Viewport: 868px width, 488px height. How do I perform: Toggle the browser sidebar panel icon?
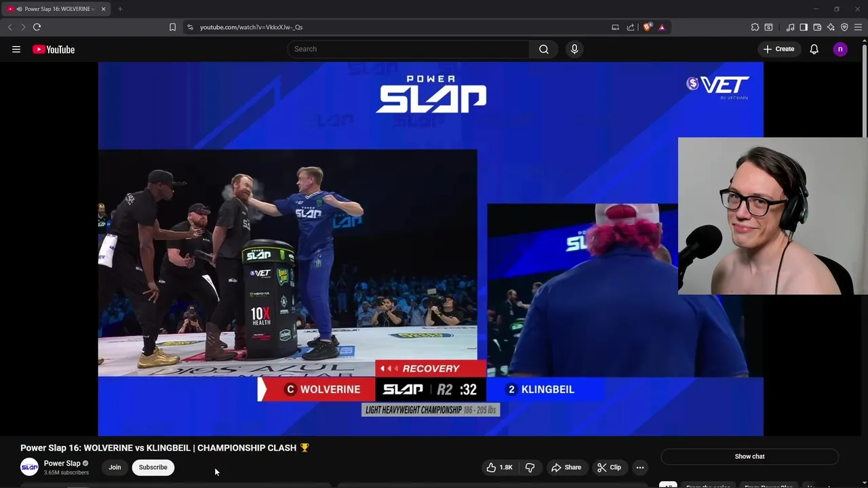pyautogui.click(x=804, y=27)
